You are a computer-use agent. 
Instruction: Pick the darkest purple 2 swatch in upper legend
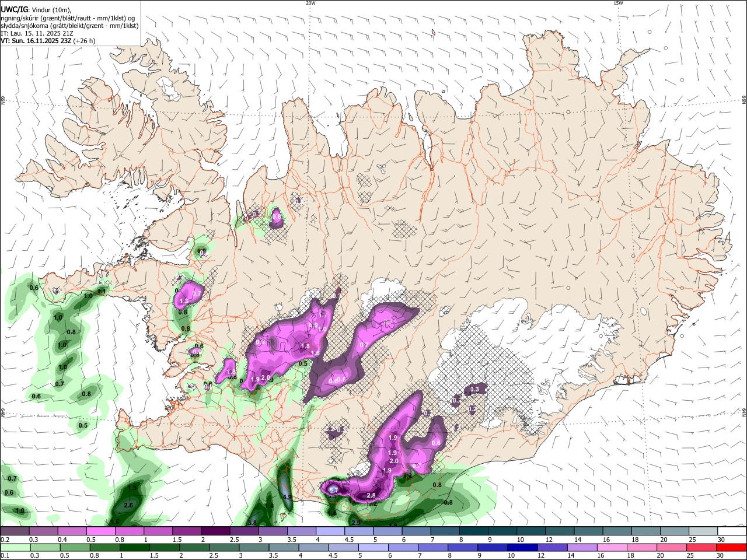click(x=215, y=531)
